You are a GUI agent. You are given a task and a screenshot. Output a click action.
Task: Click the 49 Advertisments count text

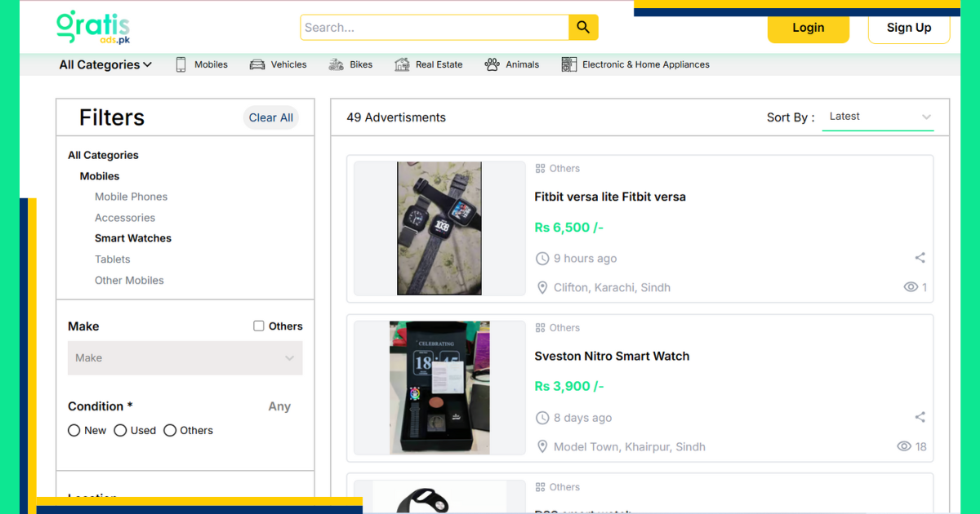click(396, 117)
